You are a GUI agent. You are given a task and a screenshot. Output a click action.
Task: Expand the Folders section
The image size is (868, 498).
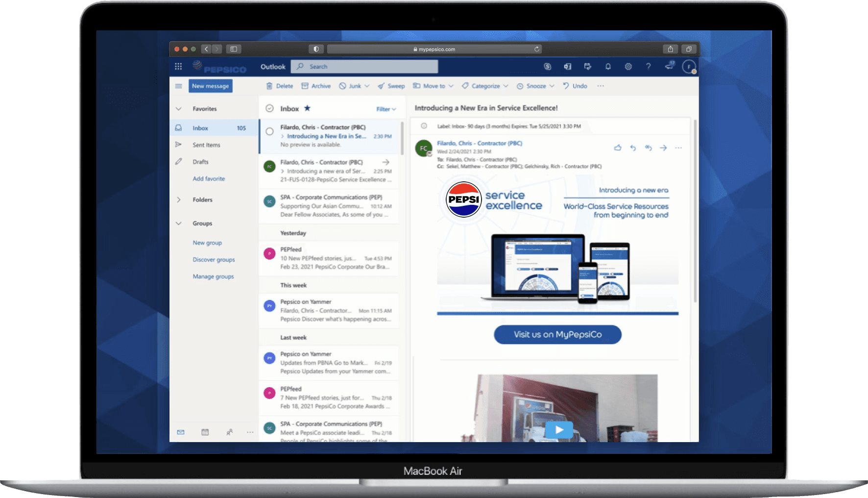(179, 200)
